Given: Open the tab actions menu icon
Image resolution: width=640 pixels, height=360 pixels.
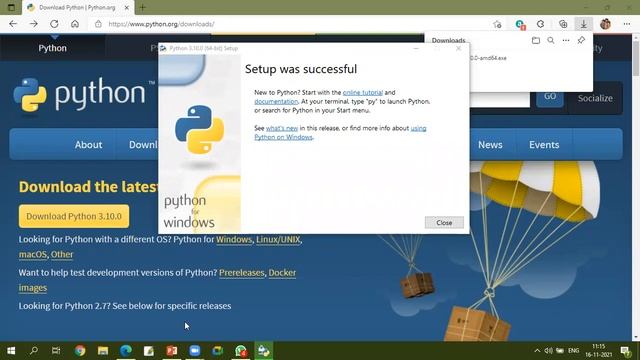Looking at the screenshot, I should [11, 7].
